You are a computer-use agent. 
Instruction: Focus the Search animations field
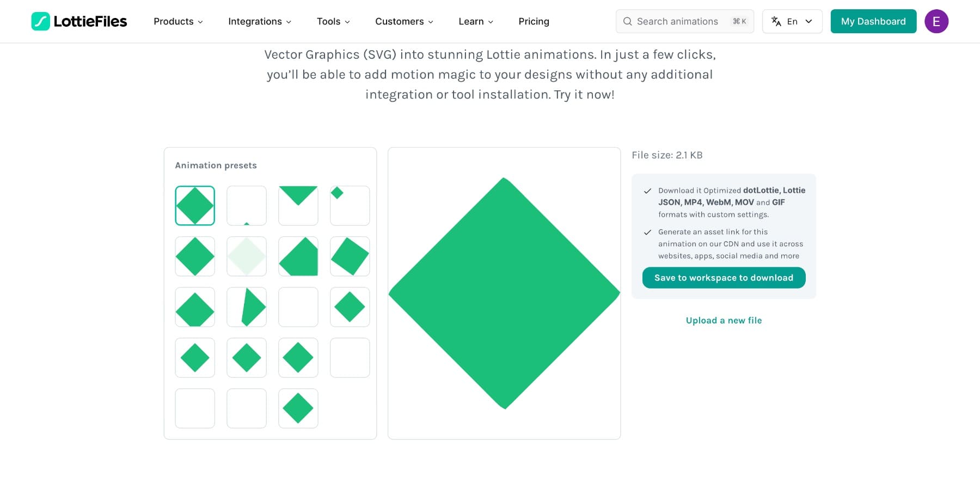[677, 21]
